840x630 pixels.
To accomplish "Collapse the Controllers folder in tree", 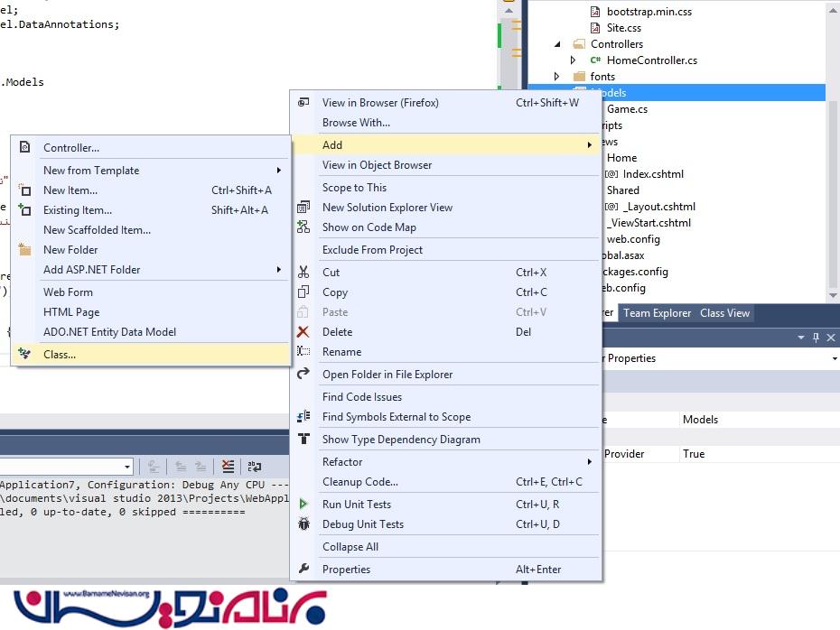I will pos(557,44).
